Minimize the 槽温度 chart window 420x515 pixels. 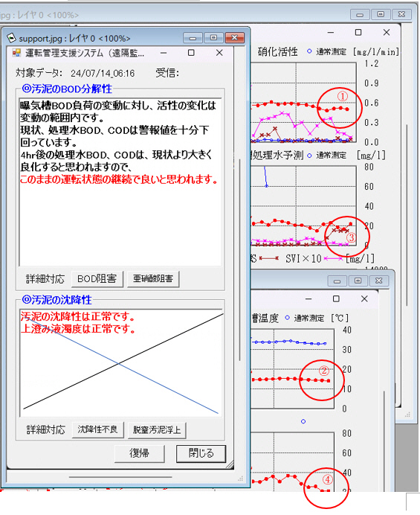308,299
